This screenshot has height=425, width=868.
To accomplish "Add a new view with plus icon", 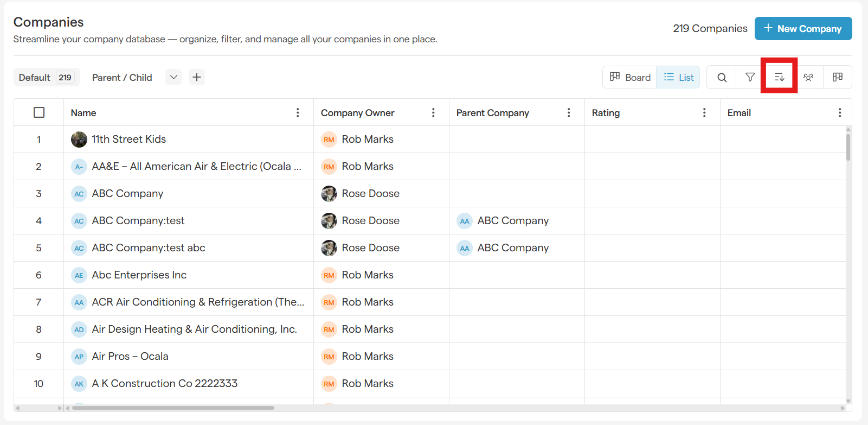I will [197, 77].
